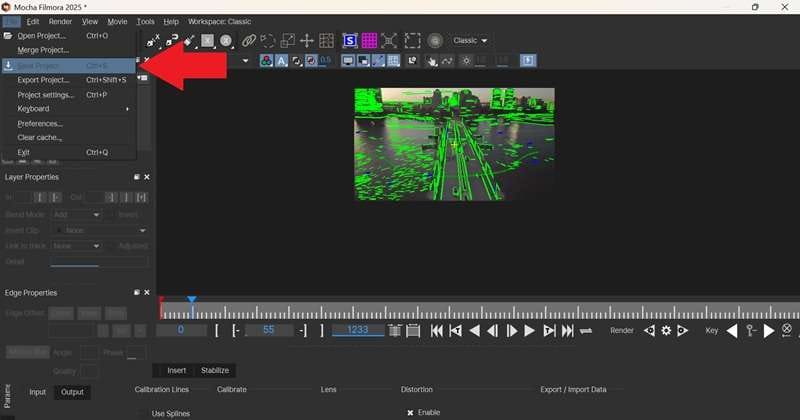Undock the Edge Properties panel

137,292
